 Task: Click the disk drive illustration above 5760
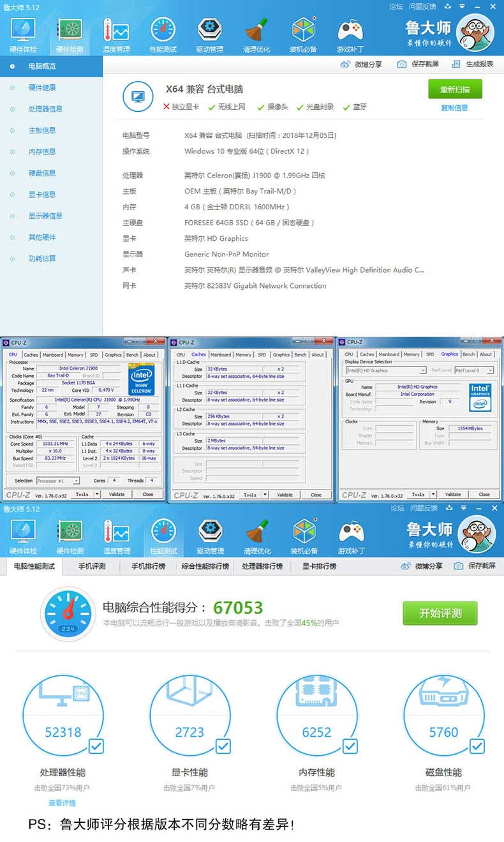pos(443,693)
